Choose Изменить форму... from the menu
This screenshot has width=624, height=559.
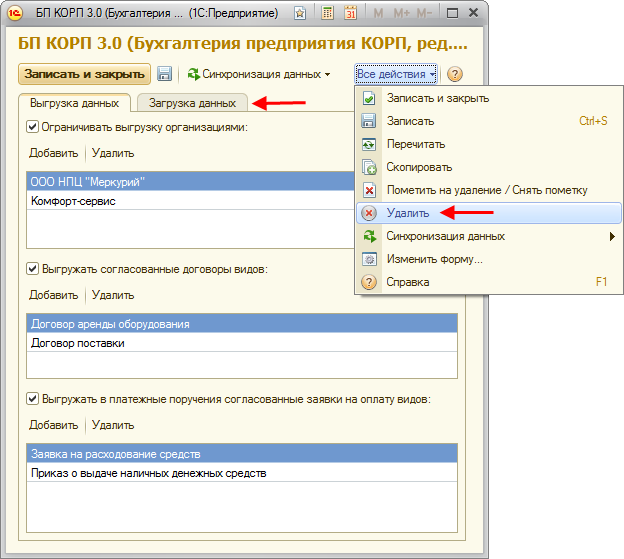(x=489, y=259)
